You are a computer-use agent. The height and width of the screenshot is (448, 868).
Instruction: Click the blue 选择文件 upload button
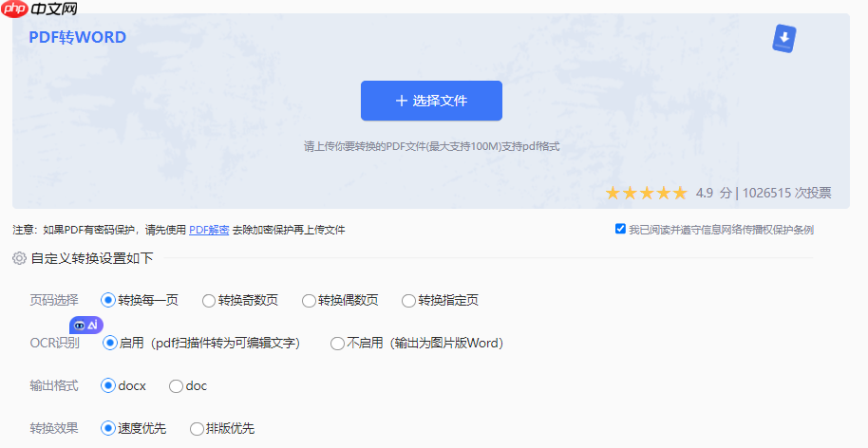point(431,101)
